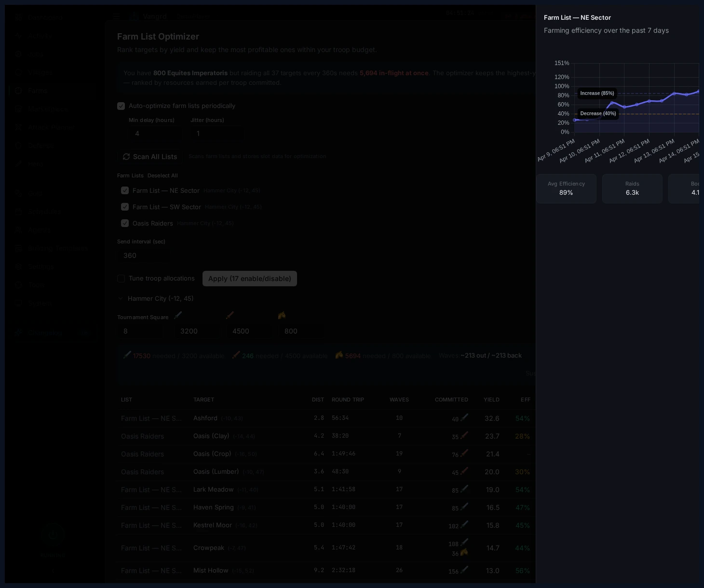Select the Villages sidebar icon

tap(18, 72)
